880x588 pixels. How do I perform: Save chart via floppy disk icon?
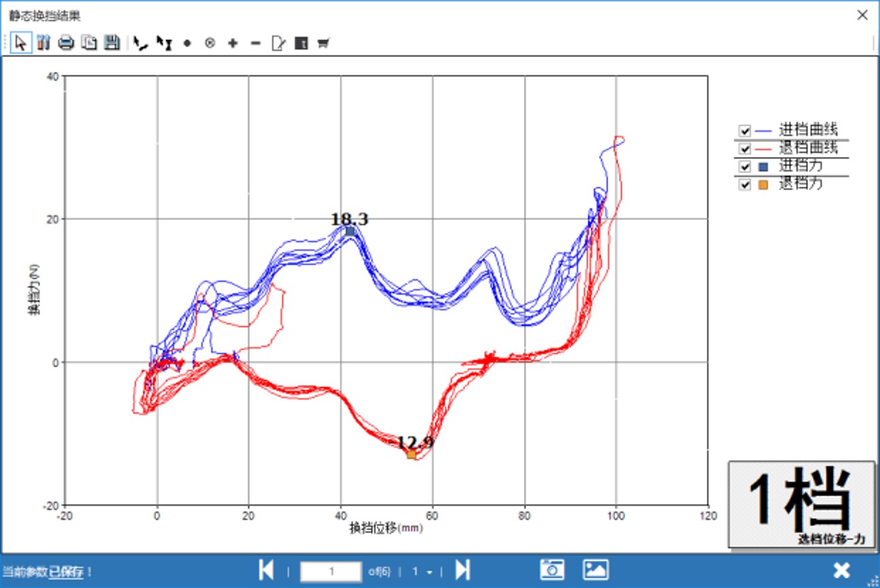click(111, 43)
